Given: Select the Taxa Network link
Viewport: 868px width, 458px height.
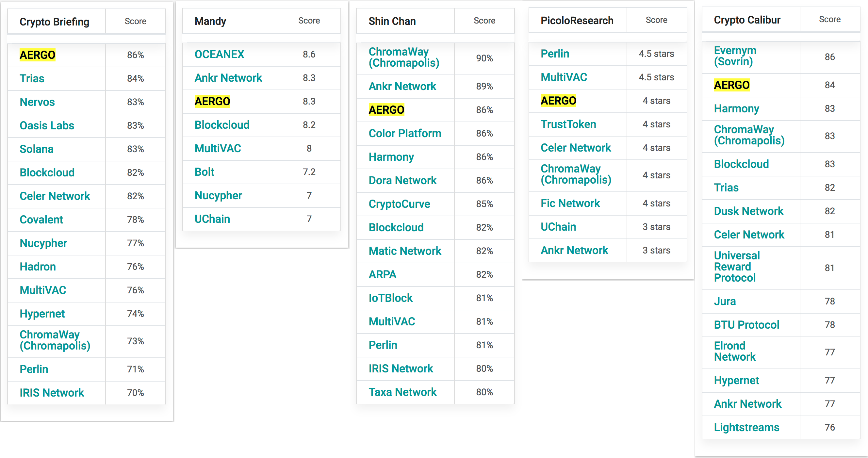Looking at the screenshot, I should point(402,392).
